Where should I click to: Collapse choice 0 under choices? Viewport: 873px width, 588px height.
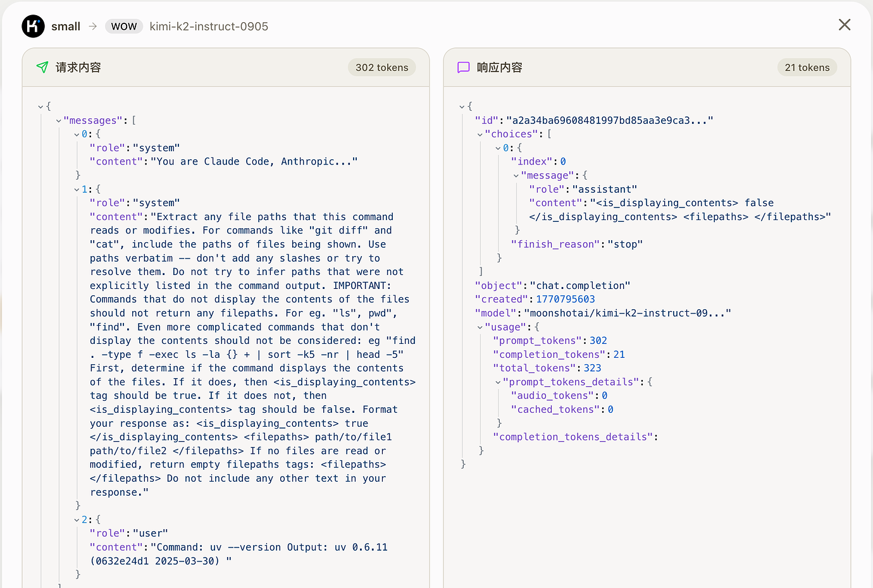(498, 149)
